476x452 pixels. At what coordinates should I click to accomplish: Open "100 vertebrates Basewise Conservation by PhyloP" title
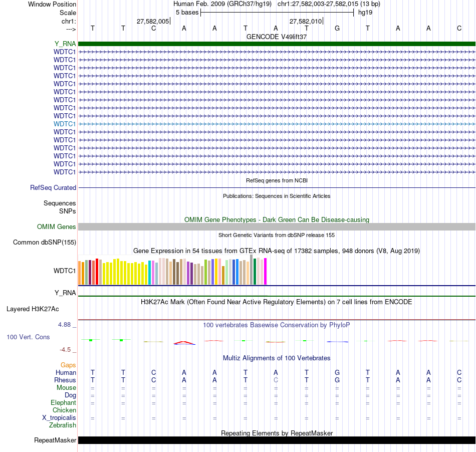tap(277, 325)
